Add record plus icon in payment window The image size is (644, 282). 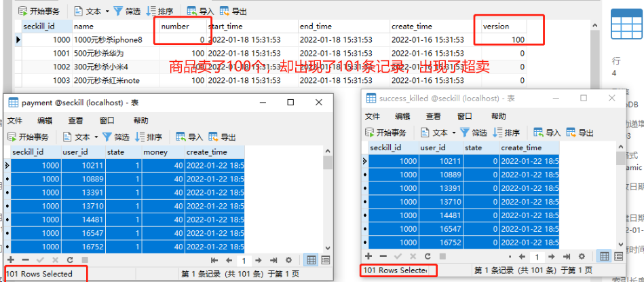11,260
